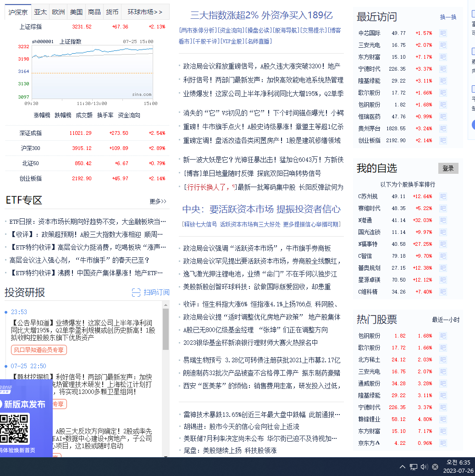Screen dimensions: 475x476
Task: Open the 吧 forum icon for 国光连锁
Action: coord(443,232)
